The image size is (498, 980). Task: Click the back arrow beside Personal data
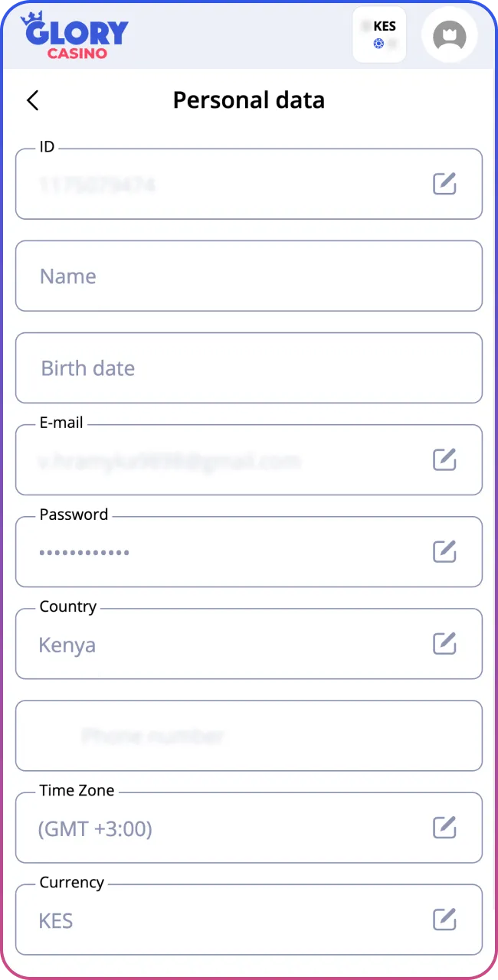(x=32, y=100)
